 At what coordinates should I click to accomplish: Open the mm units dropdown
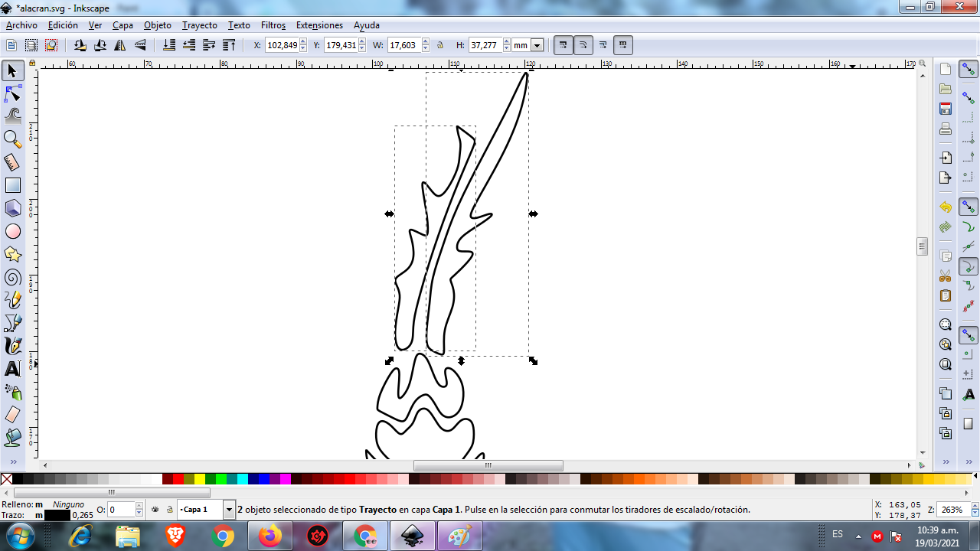coord(537,45)
